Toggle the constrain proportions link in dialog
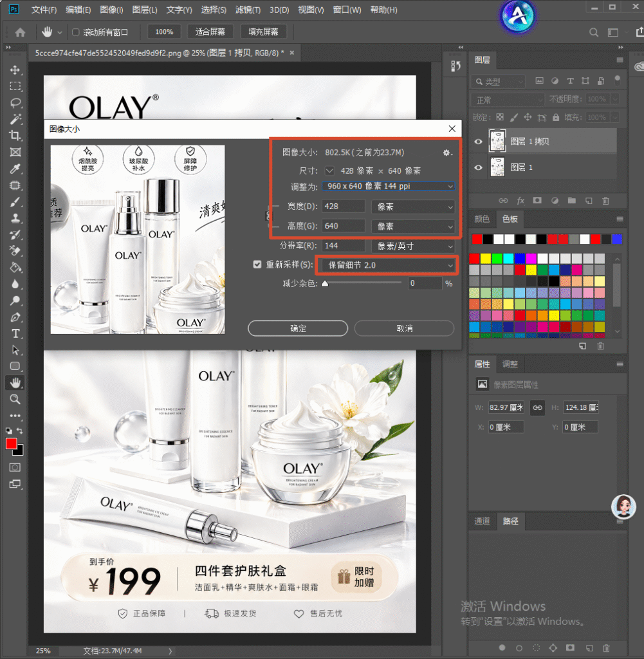Viewport: 644px width, 659px height. (270, 216)
